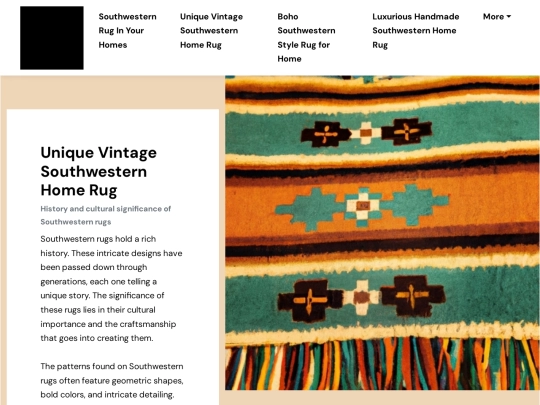Screen dimensions: 540x405
Task: Click the colorful fringe at rug bottom
Action: [382, 363]
